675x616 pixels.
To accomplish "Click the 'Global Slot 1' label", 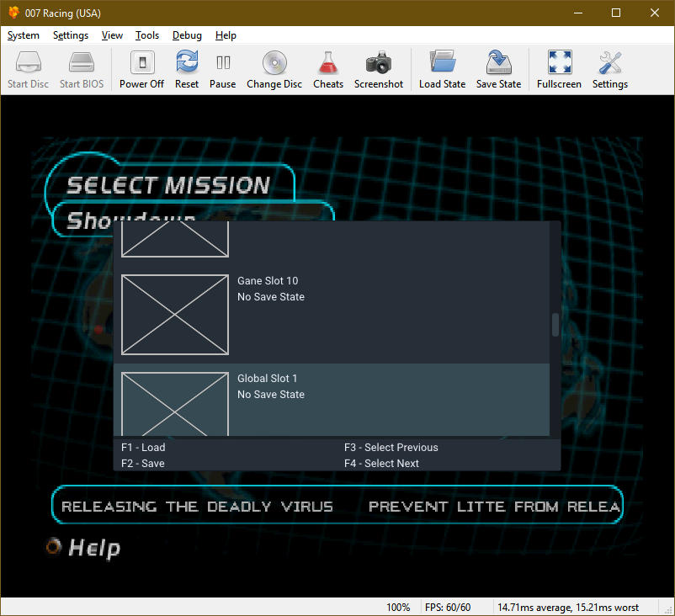I will click(x=267, y=379).
